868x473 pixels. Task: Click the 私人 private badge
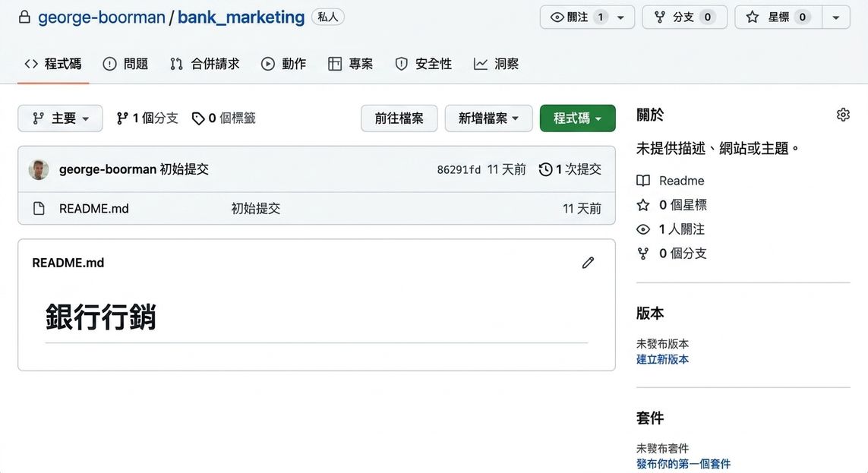coord(328,17)
